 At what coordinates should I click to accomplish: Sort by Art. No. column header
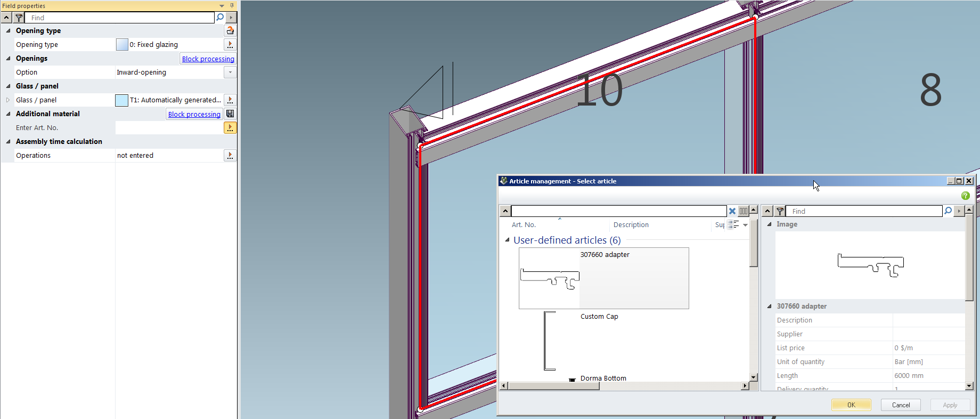tap(524, 225)
